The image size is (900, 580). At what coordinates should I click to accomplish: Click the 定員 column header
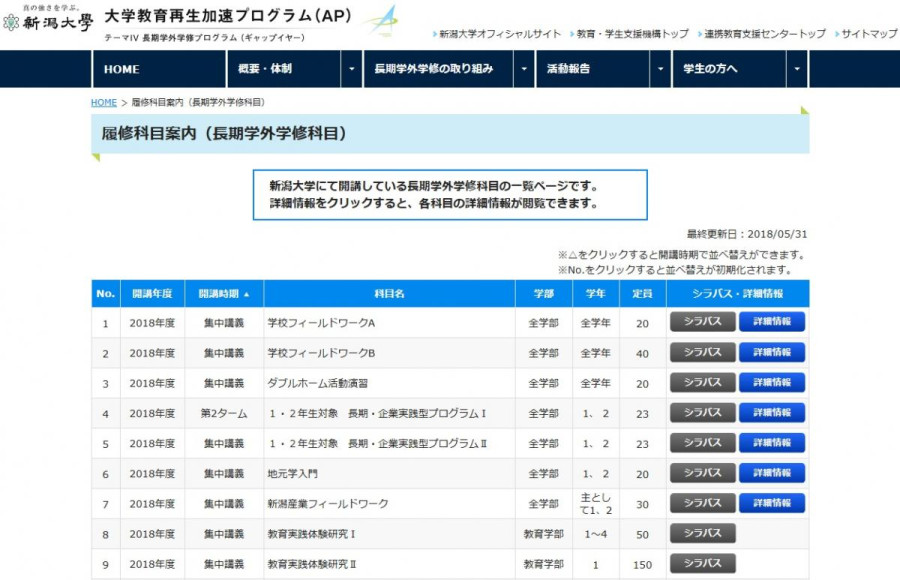pos(642,293)
